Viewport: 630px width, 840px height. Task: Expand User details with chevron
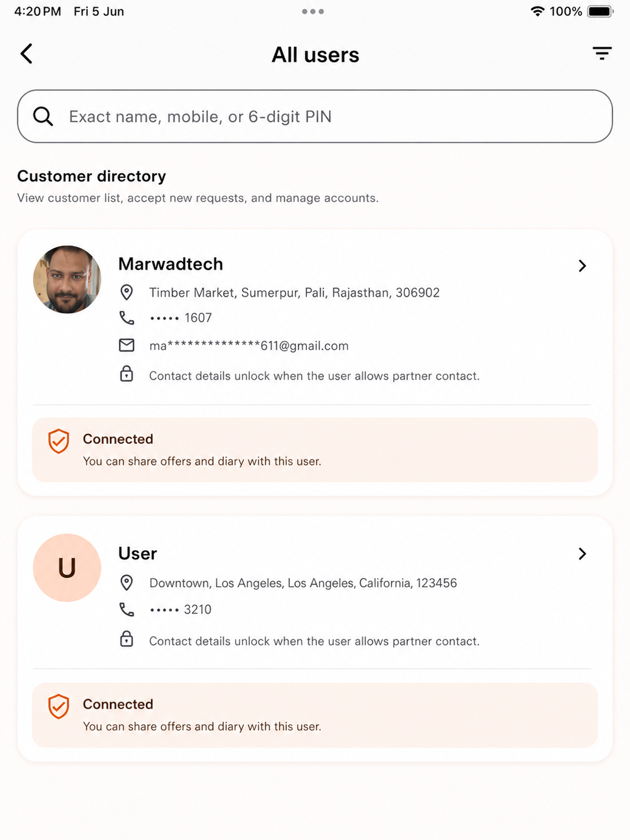pos(582,554)
